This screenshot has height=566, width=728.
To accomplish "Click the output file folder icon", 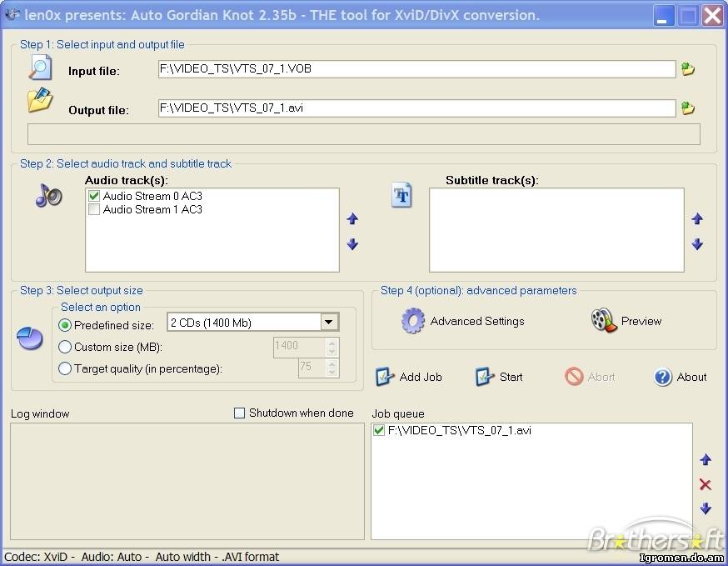I will (40, 100).
